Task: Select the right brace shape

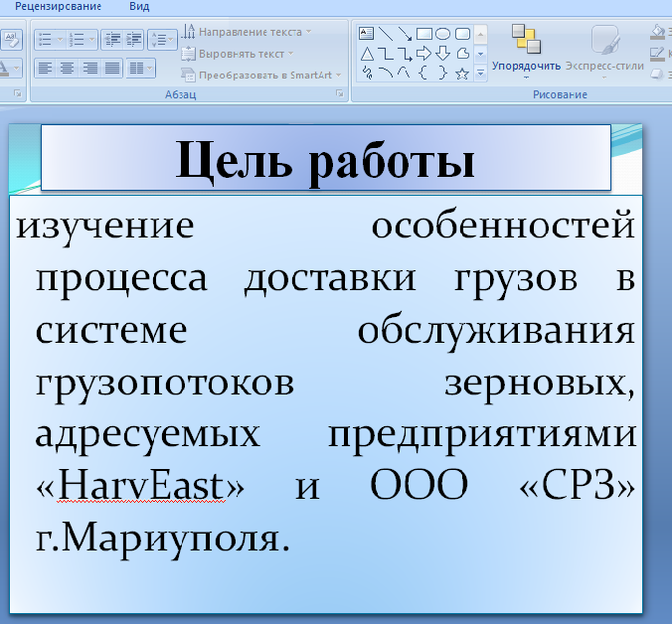Action: [x=442, y=74]
